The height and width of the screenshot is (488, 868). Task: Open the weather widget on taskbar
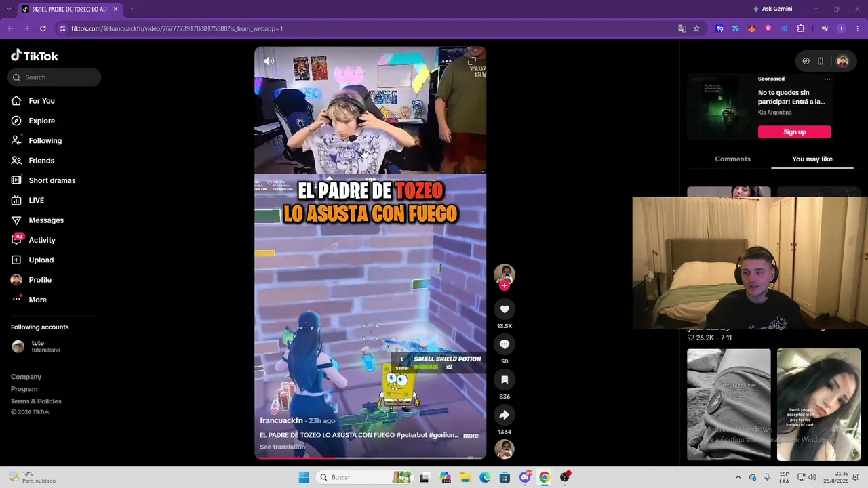(x=33, y=477)
